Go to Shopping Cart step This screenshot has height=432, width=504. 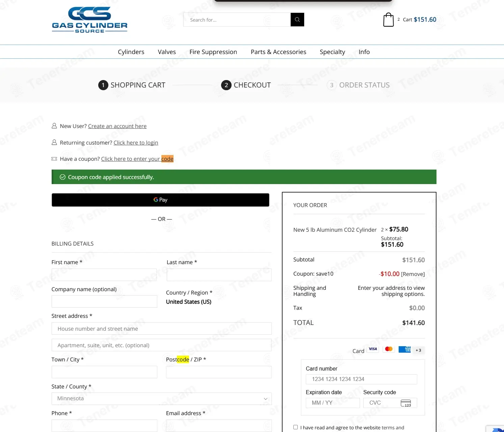(x=132, y=85)
